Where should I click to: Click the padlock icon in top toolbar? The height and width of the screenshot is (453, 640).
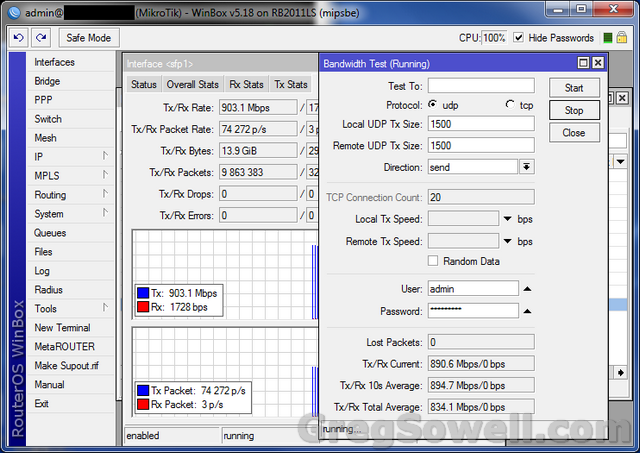pos(622,38)
